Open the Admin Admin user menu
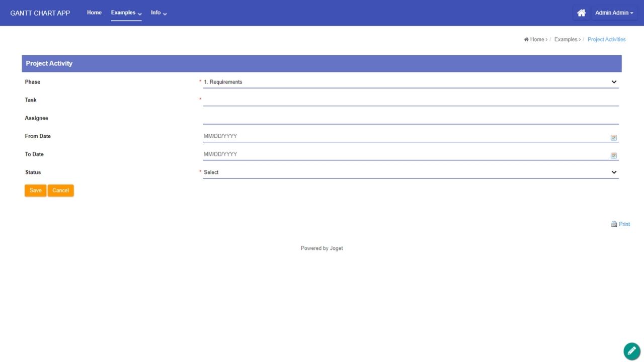The height and width of the screenshot is (362, 644). coord(614,13)
